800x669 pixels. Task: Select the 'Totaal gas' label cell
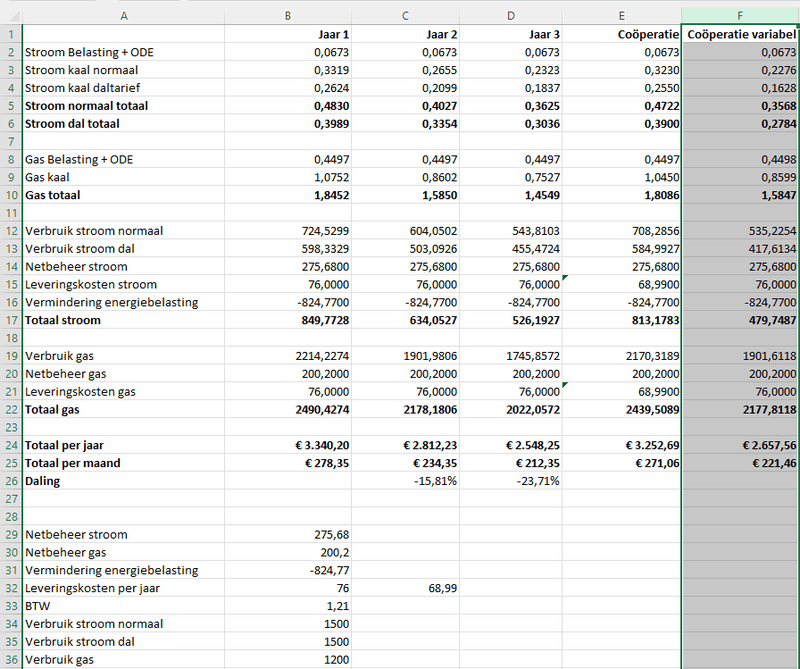[x=123, y=409]
